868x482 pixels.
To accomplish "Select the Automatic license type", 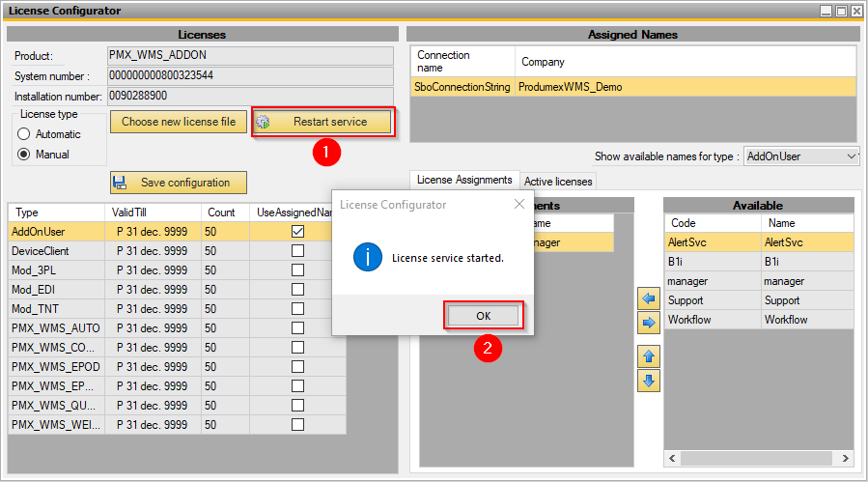I will click(24, 134).
